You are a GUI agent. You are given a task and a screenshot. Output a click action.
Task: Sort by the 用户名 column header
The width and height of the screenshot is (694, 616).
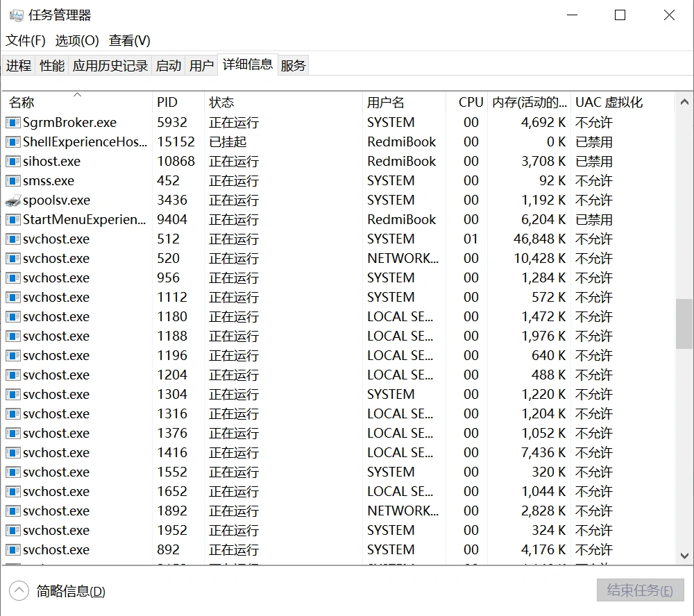coord(404,102)
